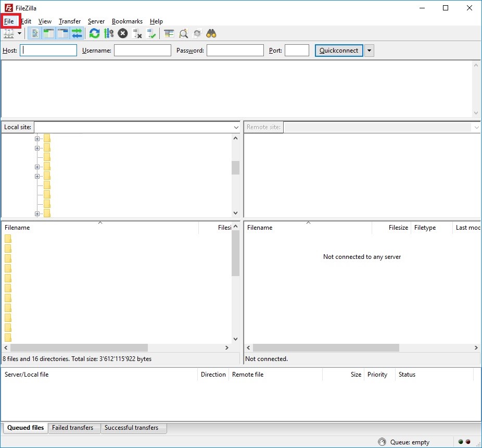Click the Status column header in queue
482x448 pixels.
pyautogui.click(x=434, y=375)
